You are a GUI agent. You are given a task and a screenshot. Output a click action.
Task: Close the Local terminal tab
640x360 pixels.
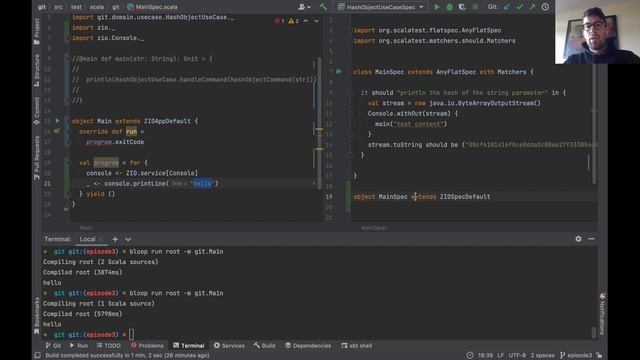click(x=101, y=239)
